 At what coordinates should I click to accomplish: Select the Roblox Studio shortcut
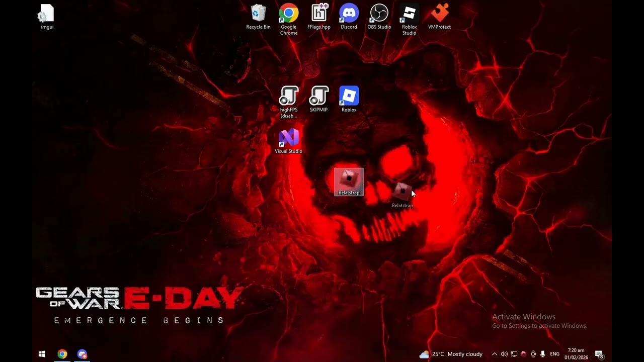(x=409, y=20)
